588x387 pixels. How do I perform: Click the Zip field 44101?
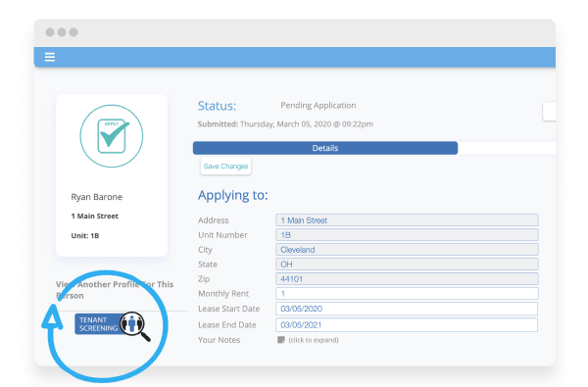click(x=407, y=278)
